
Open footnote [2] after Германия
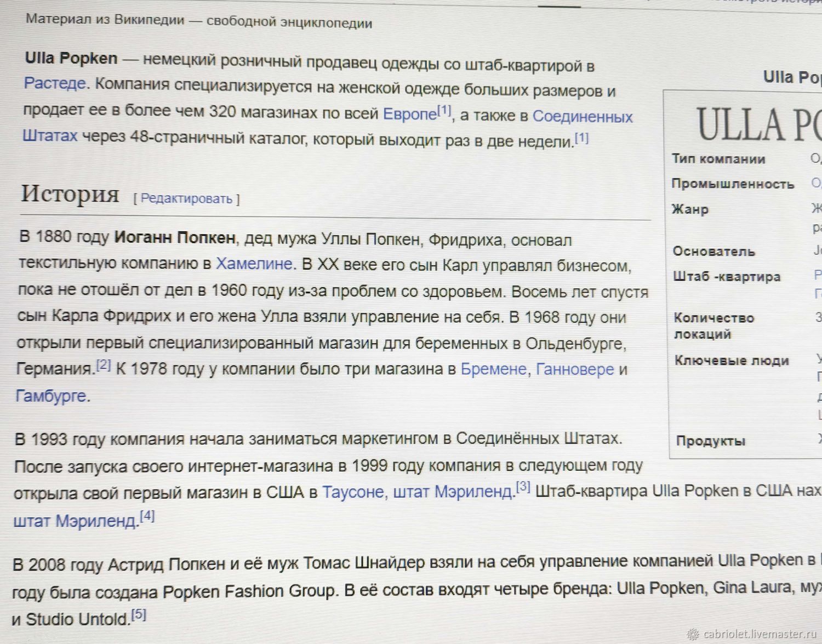(x=104, y=364)
